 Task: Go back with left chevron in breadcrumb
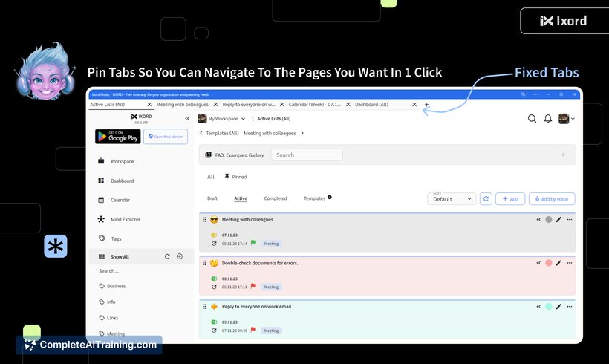click(x=201, y=133)
